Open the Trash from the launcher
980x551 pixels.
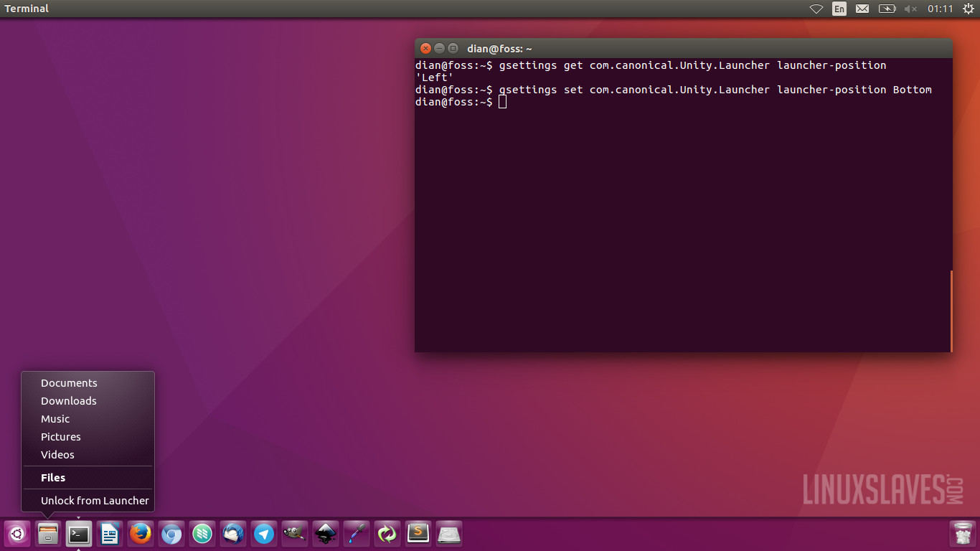[962, 534]
